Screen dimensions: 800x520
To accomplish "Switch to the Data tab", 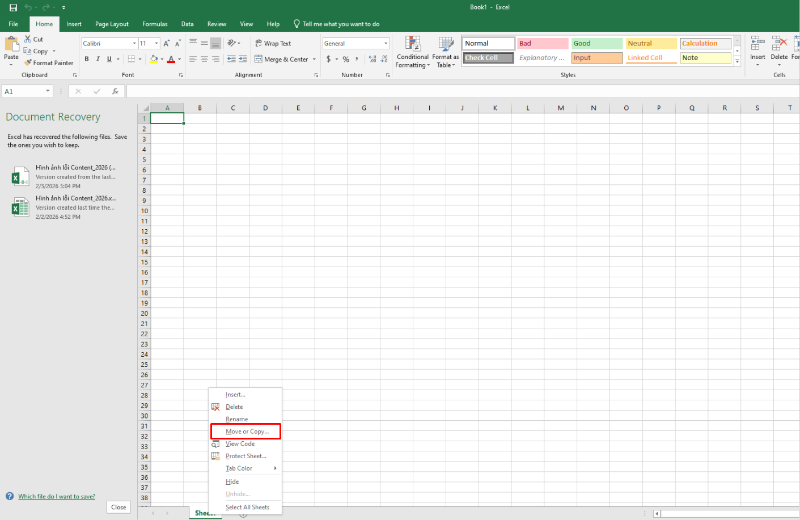I will click(x=187, y=24).
